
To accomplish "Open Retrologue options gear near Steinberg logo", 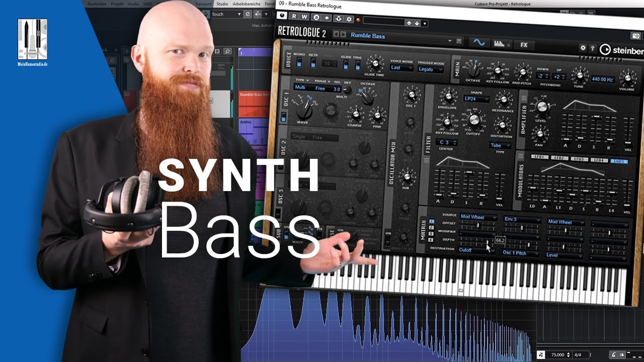I will point(583,48).
